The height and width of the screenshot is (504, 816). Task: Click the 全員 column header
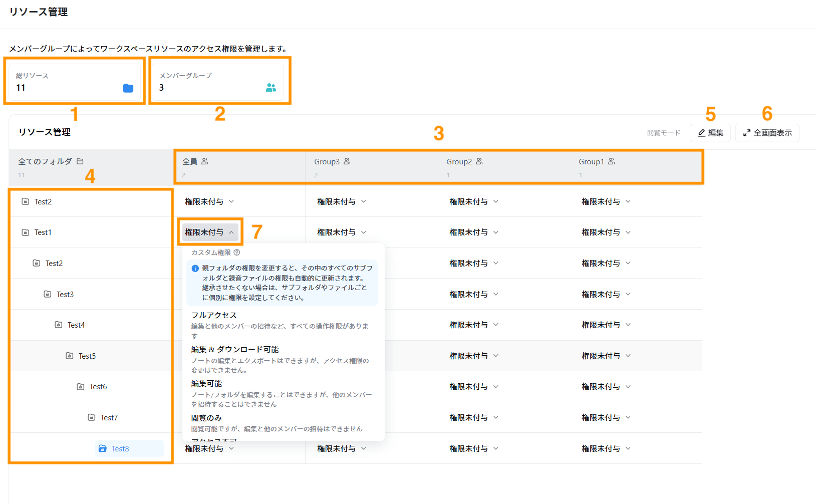tap(239, 167)
